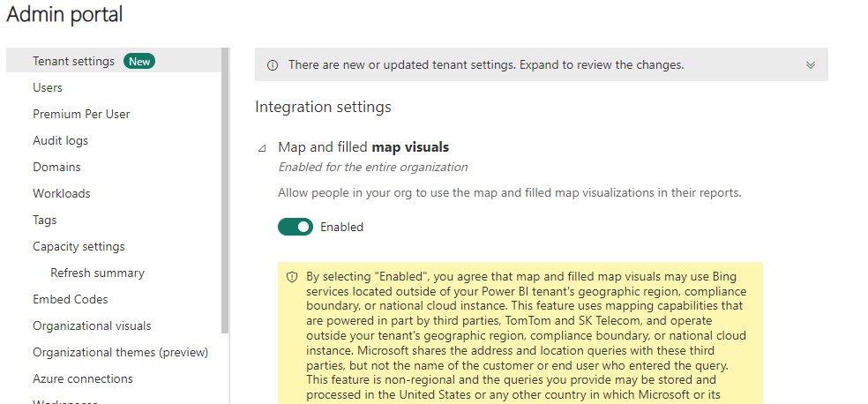
Task: Click the Map and filled map visuals heading
Action: 363,147
